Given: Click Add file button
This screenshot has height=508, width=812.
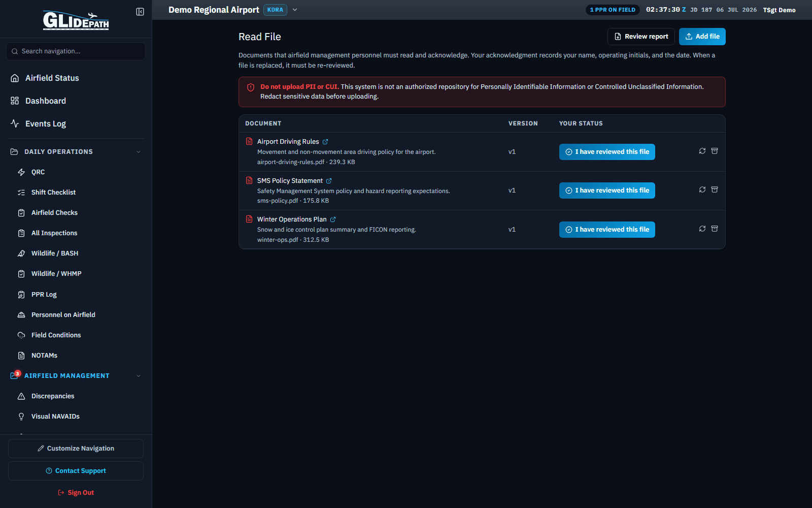Looking at the screenshot, I should [x=702, y=37].
